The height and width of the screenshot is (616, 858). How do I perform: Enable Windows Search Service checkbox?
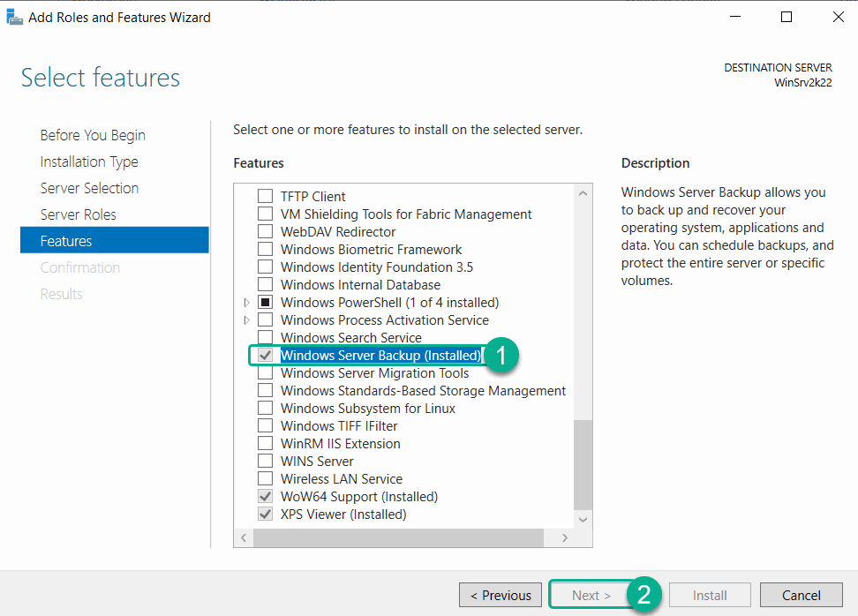point(266,337)
